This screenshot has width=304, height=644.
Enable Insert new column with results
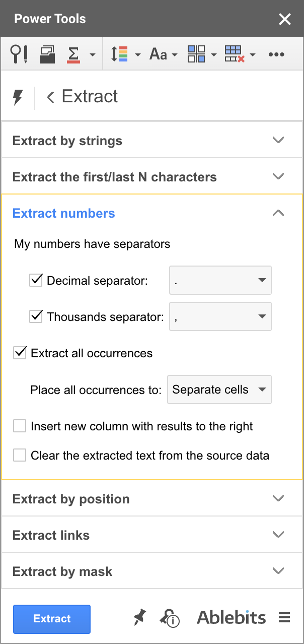[x=20, y=426]
